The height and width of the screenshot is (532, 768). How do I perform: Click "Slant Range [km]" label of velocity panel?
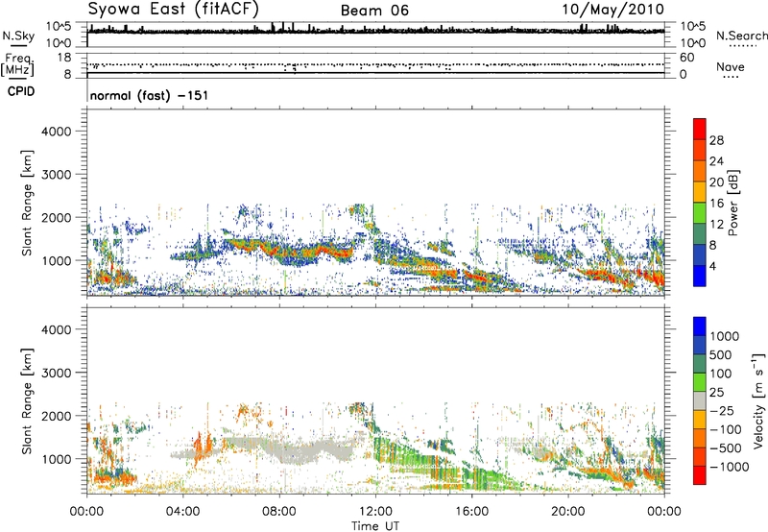click(x=27, y=401)
